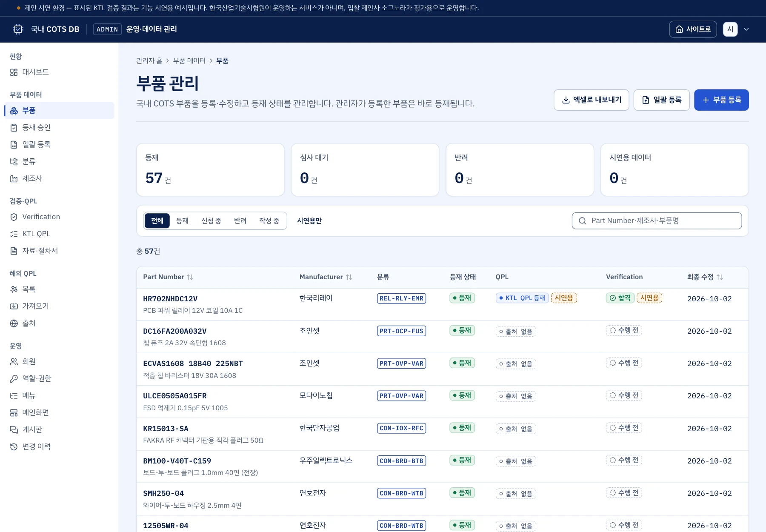Click the 메인화면 layout icon
Screen dimensions: 766x532
tap(14, 413)
